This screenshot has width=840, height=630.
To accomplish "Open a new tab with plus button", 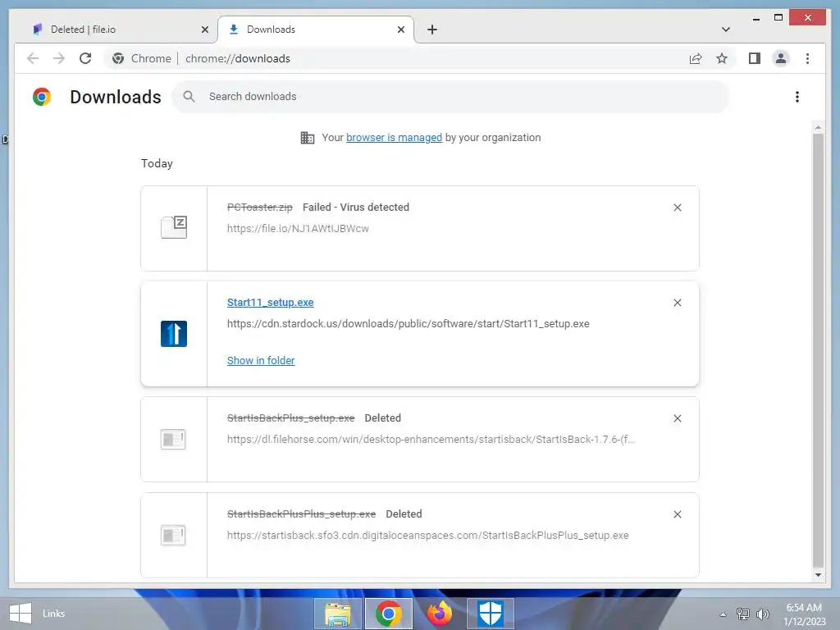I will click(431, 30).
